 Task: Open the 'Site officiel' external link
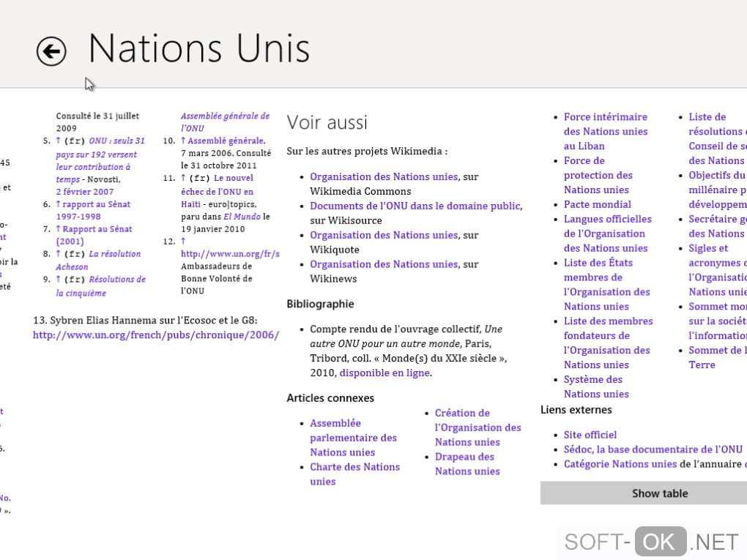[x=590, y=435]
